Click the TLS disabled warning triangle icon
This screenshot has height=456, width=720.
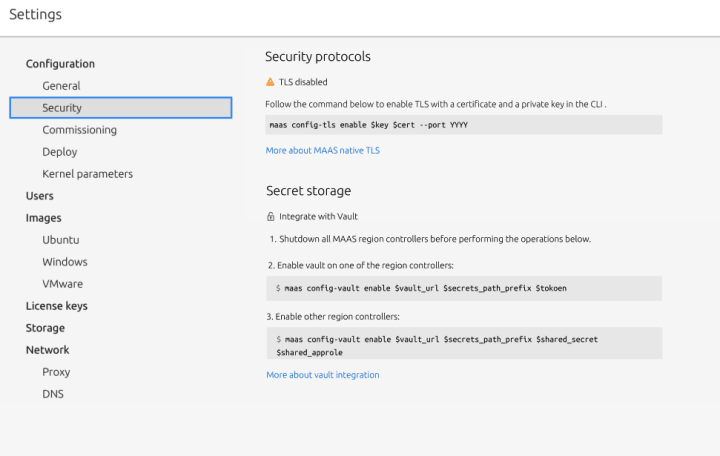270,82
